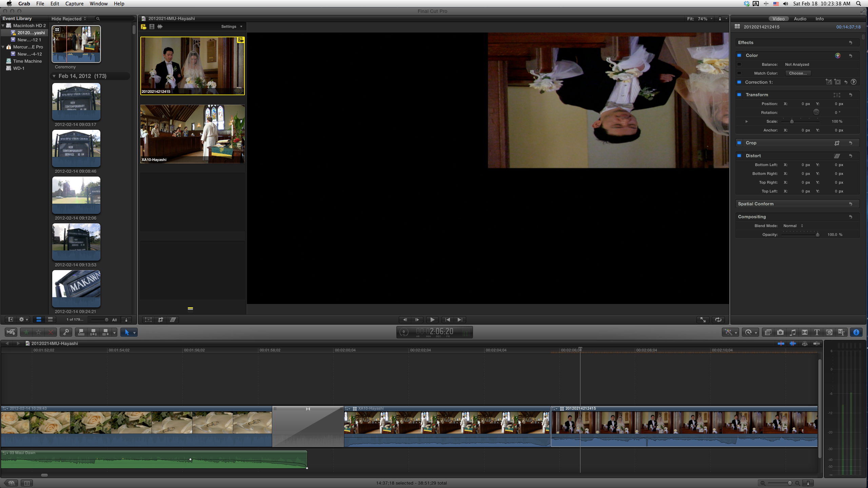Show the Effects Browser
Image resolution: width=868 pixels, height=488 pixels.
click(768, 332)
